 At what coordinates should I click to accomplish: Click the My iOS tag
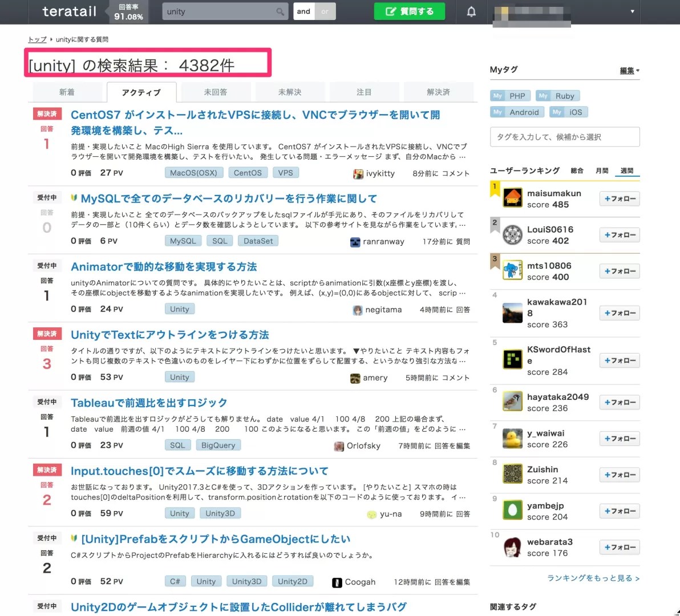569,112
